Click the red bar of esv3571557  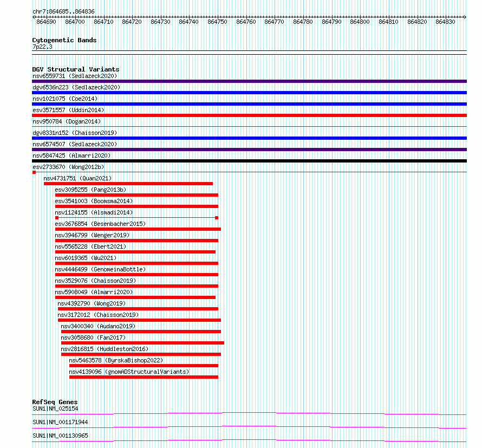coord(249,115)
